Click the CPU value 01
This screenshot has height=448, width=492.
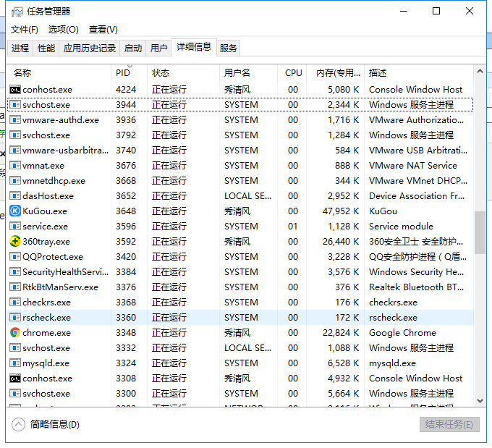tap(293, 226)
